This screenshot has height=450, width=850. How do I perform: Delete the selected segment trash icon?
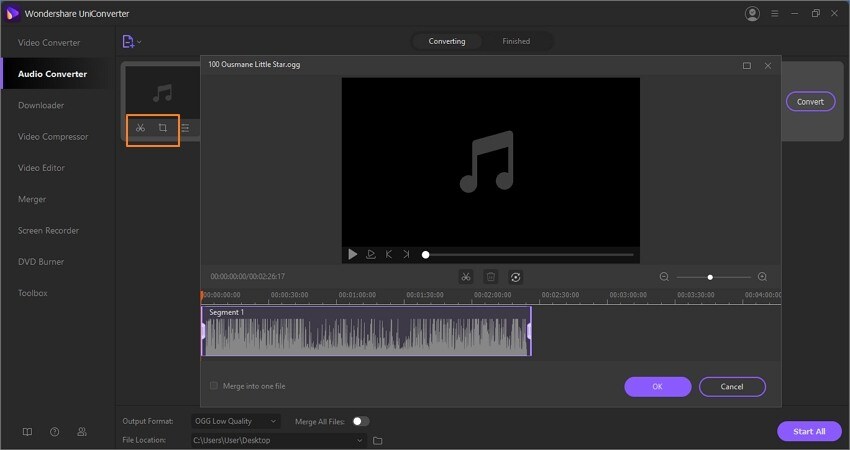pos(491,277)
